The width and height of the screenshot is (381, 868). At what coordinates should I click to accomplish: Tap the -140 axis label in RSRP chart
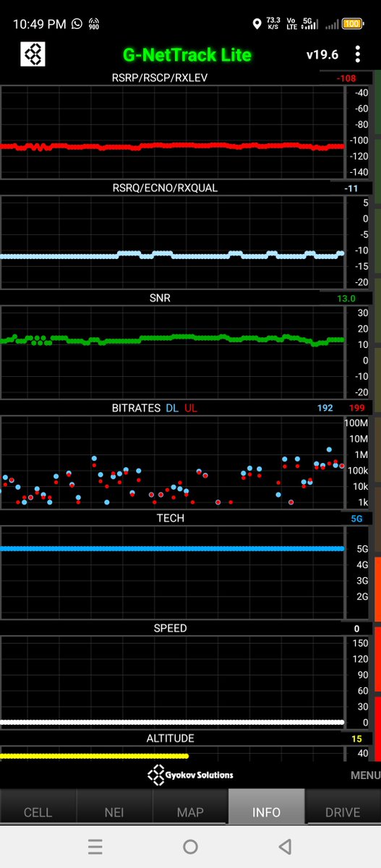[359, 172]
